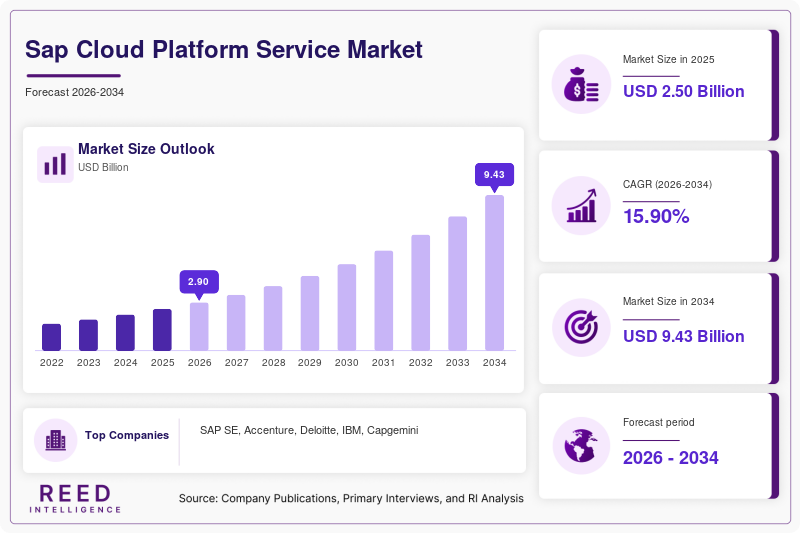The width and height of the screenshot is (800, 533).
Task: Select the 2030 bar in the chart
Action: click(347, 307)
